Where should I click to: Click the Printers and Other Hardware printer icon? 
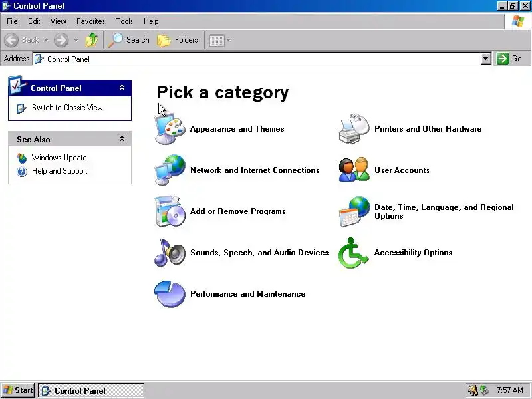[x=354, y=129]
